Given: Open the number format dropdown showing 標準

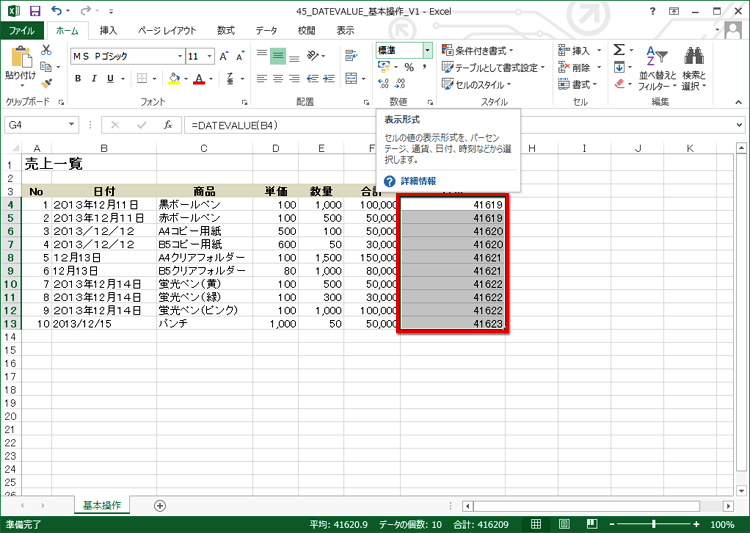Looking at the screenshot, I should pos(427,50).
